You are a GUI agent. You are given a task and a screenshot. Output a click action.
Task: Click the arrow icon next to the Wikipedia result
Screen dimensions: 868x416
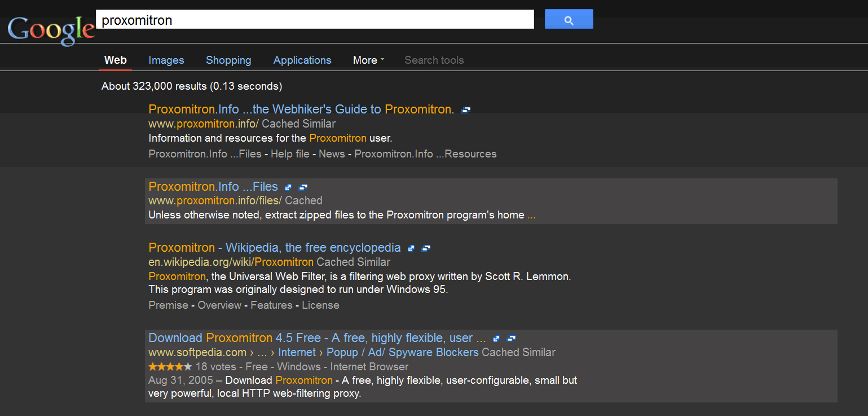[x=411, y=248]
